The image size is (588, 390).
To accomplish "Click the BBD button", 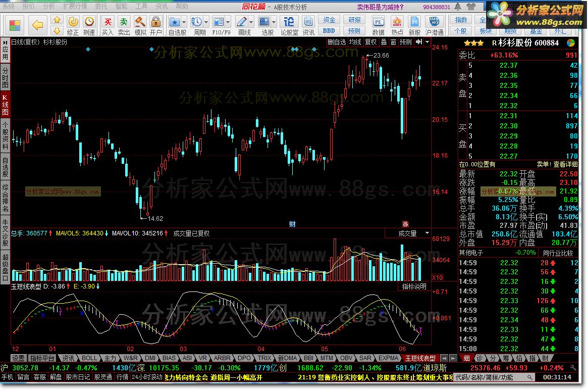I will pyautogui.click(x=329, y=31).
